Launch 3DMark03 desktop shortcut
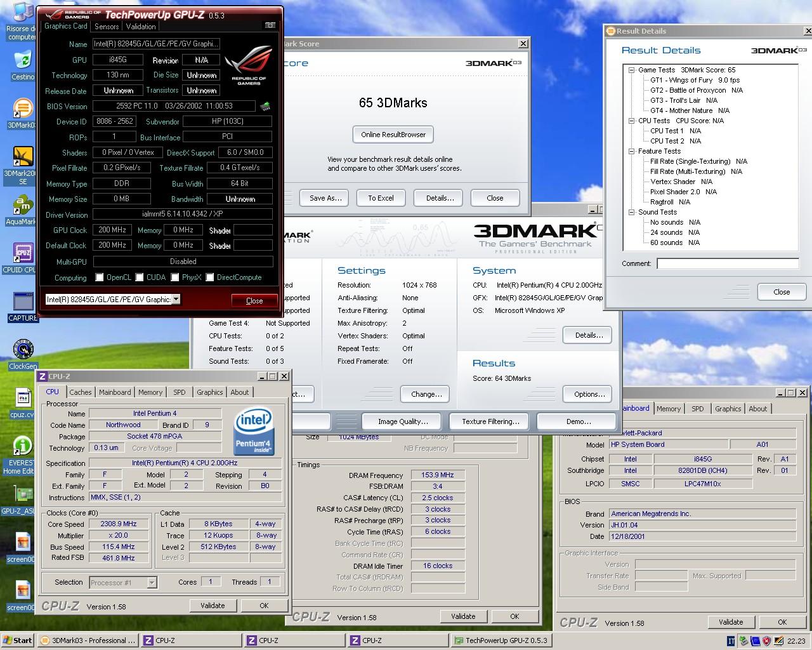 click(x=22, y=114)
